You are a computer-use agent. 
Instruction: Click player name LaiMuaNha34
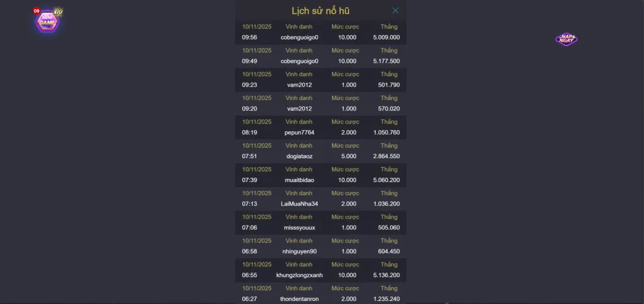coord(299,204)
